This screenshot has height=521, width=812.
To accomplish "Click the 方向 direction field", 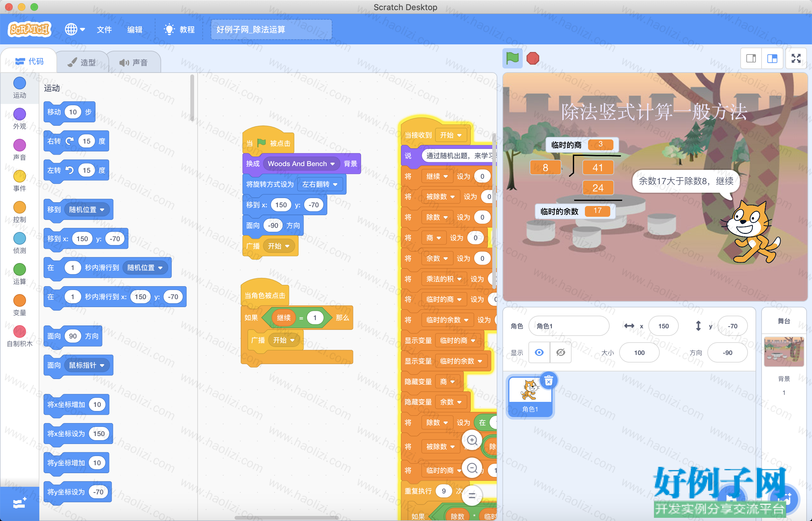I will [727, 352].
